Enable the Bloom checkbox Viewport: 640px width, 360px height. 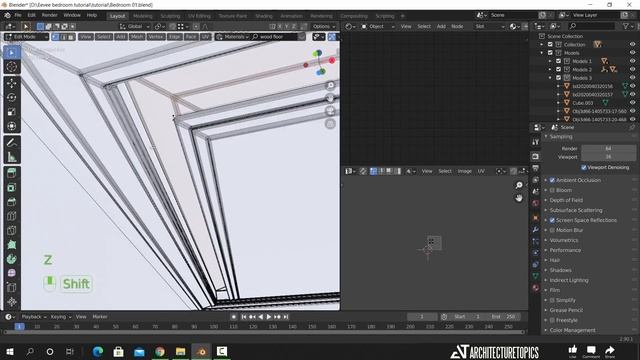click(552, 190)
